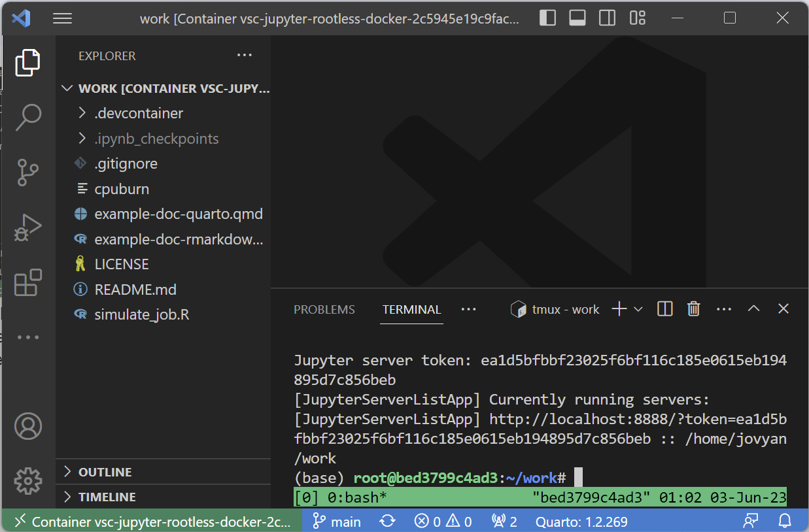Collapse the WORK workspace root folder

(164, 88)
